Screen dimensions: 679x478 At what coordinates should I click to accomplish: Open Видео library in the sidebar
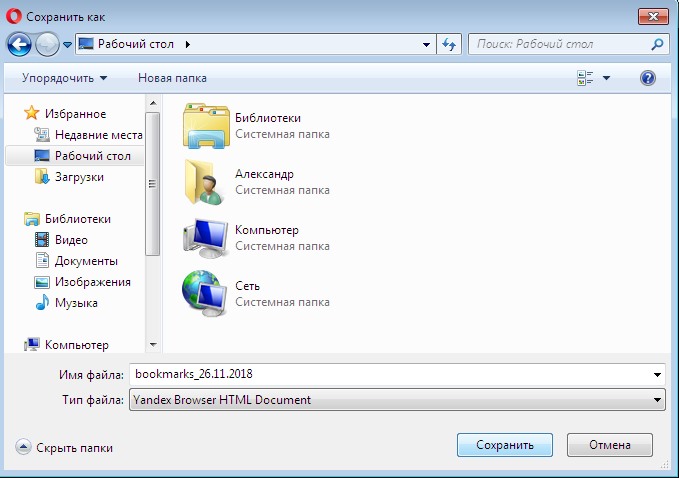tap(71, 240)
